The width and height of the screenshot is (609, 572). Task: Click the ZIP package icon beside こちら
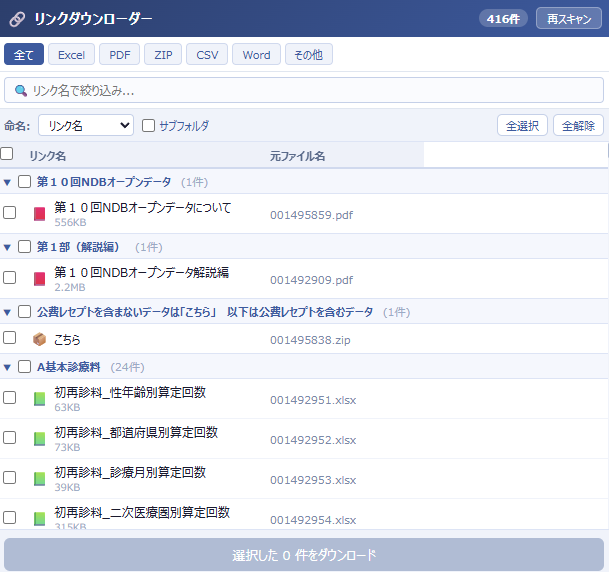[x=40, y=340]
